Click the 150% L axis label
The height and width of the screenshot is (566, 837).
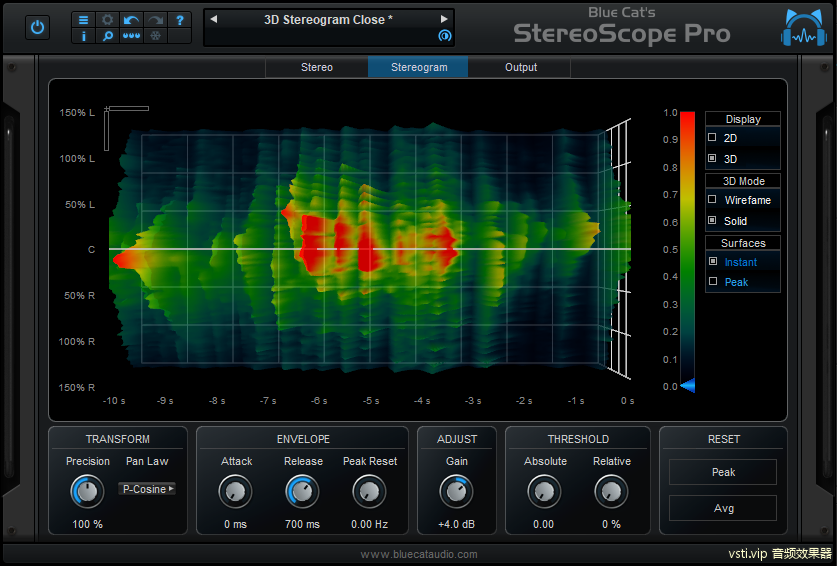point(77,113)
